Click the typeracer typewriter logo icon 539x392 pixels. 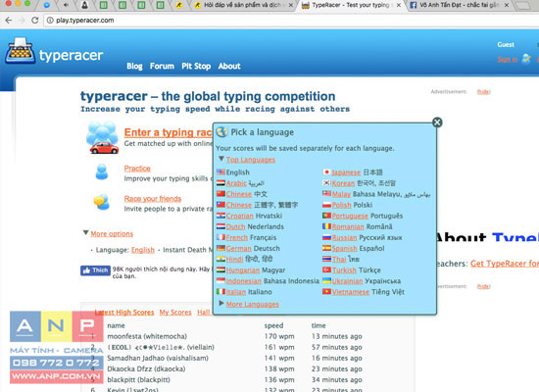pos(20,51)
